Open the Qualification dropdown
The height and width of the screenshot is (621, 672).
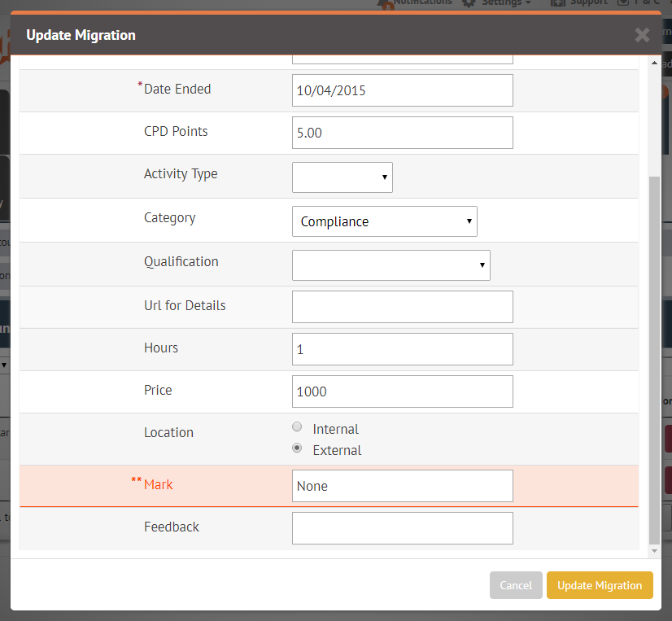[391, 265]
